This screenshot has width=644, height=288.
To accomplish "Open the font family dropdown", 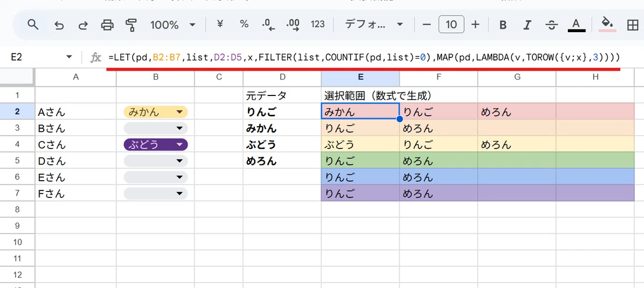I will coord(374,24).
